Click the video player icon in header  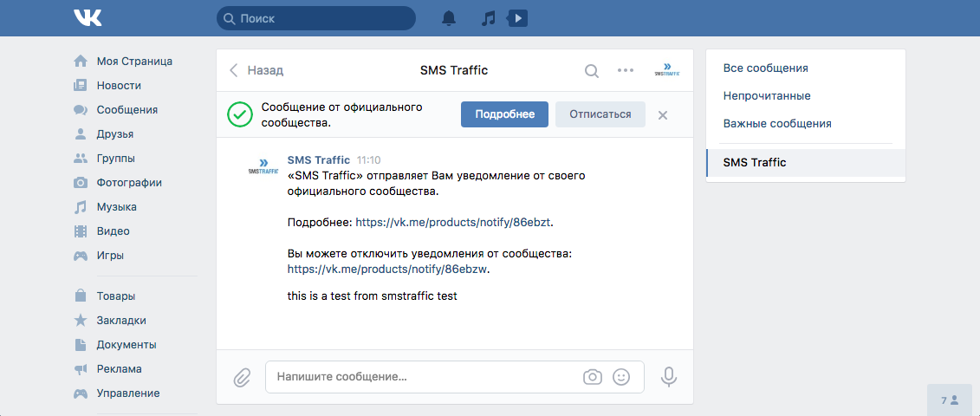click(517, 18)
